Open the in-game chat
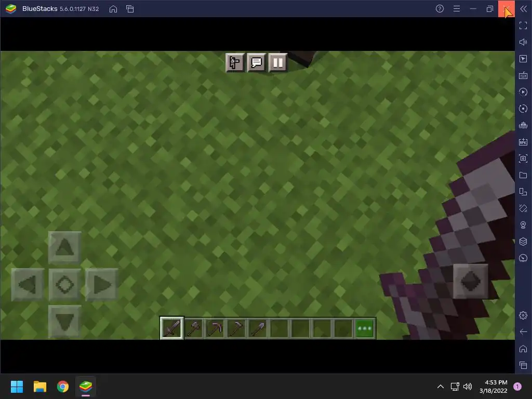Viewport: 532px width, 399px height. coord(256,62)
